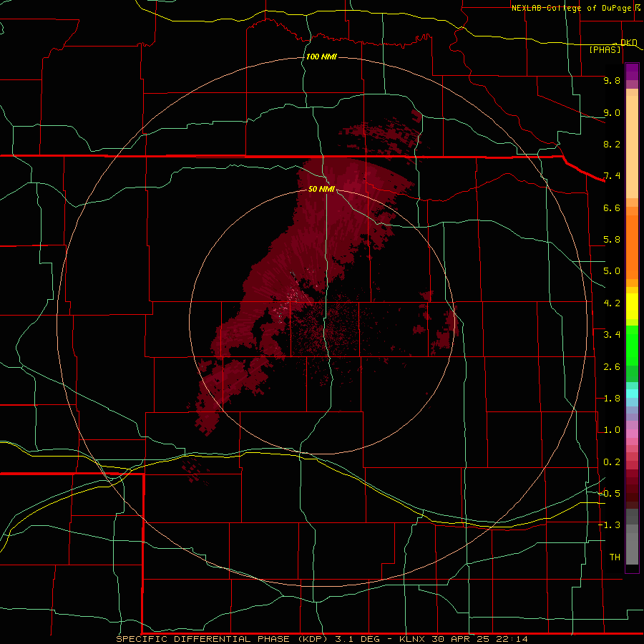Click the 4.2 scale value
The image size is (644, 644).
612,303
